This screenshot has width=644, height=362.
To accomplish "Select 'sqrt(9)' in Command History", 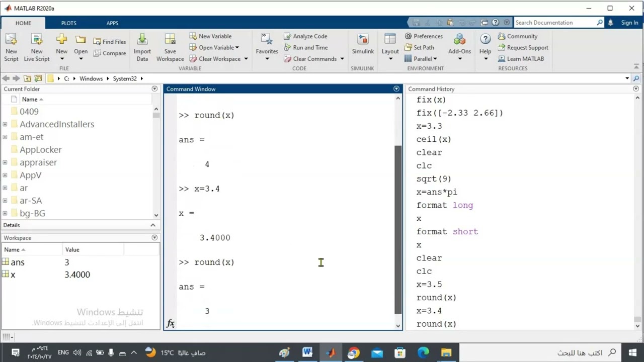I will pos(434,179).
